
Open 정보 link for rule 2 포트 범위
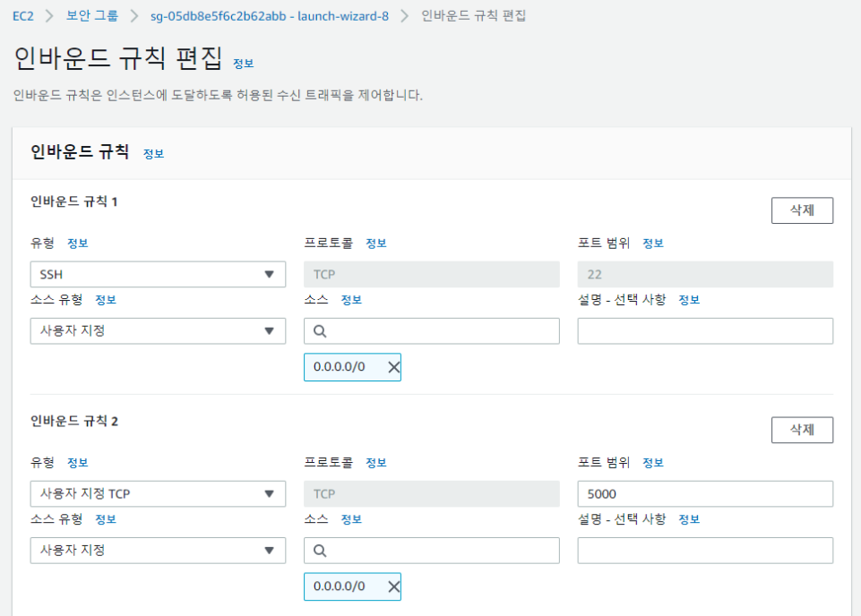(653, 462)
